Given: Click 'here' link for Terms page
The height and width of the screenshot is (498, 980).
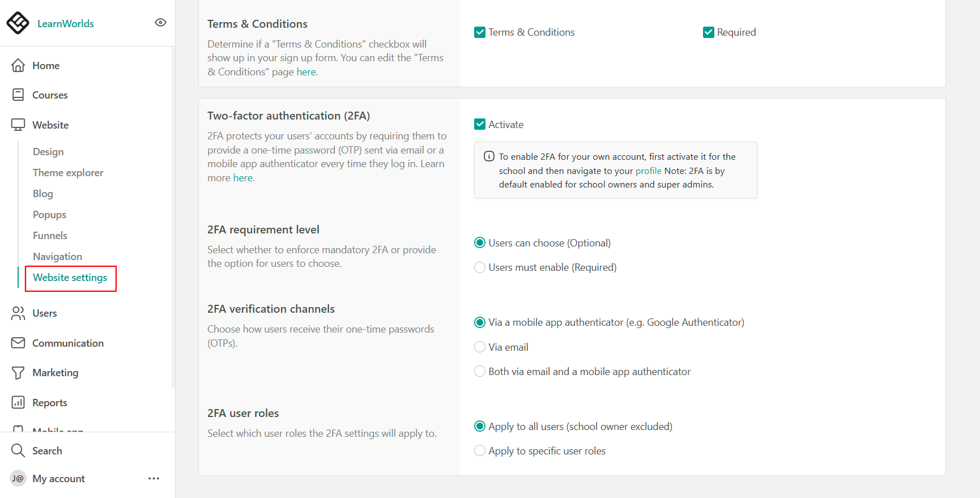Looking at the screenshot, I should [x=306, y=72].
